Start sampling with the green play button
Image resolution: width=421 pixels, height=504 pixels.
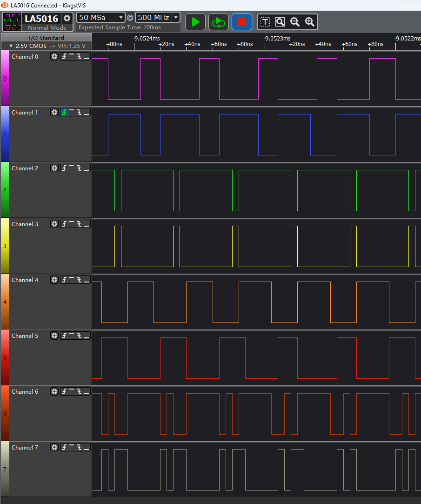195,22
